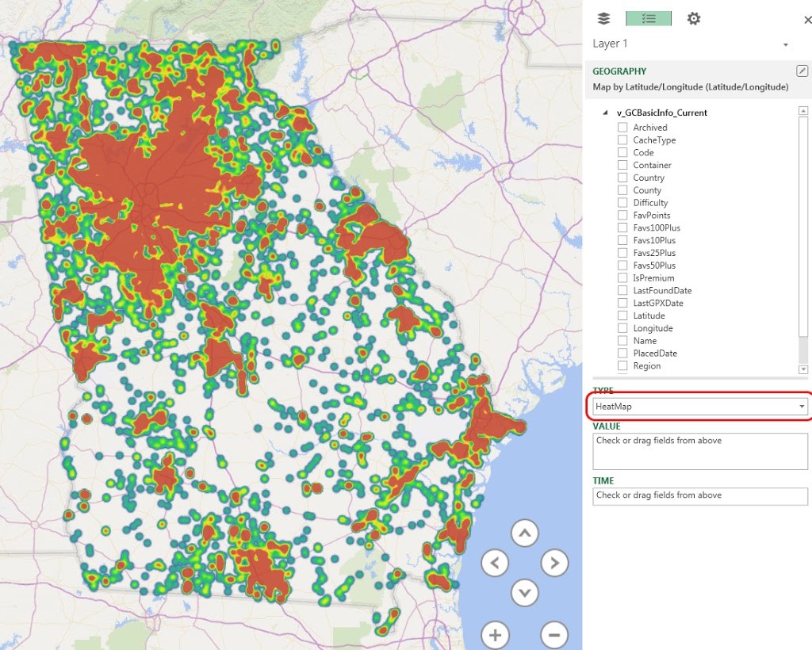This screenshot has width=812, height=650.
Task: Pan the map up using the arrow control
Action: 524,533
